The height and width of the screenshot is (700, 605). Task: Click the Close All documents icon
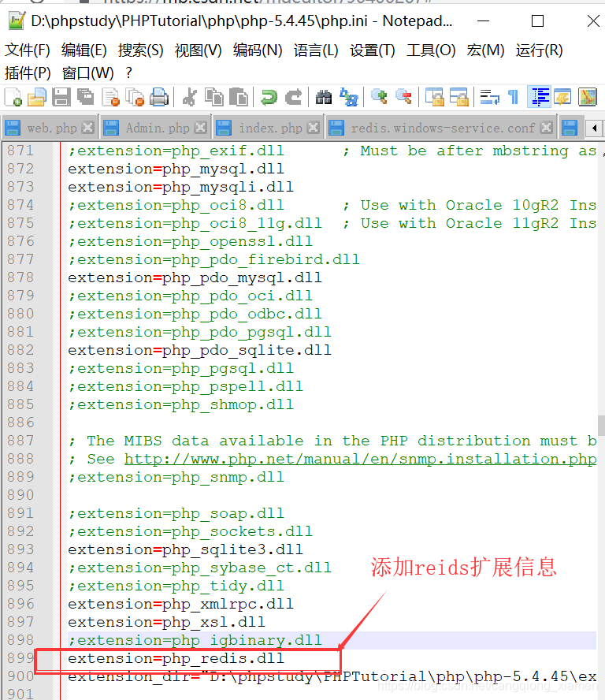pyautogui.click(x=134, y=97)
